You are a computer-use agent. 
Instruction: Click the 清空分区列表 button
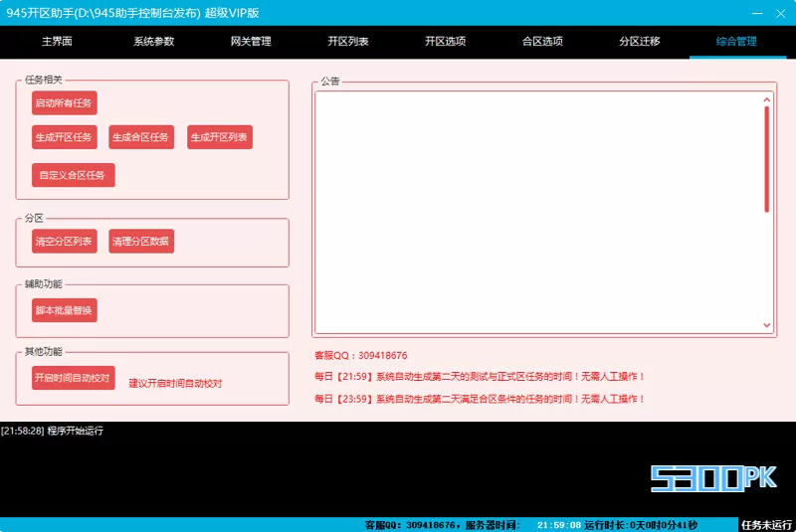[64, 241]
